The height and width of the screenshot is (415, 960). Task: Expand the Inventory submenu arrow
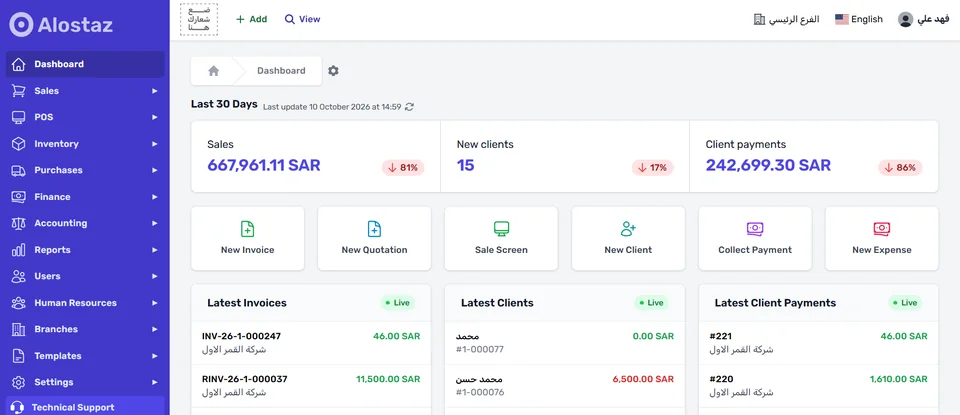(154, 144)
